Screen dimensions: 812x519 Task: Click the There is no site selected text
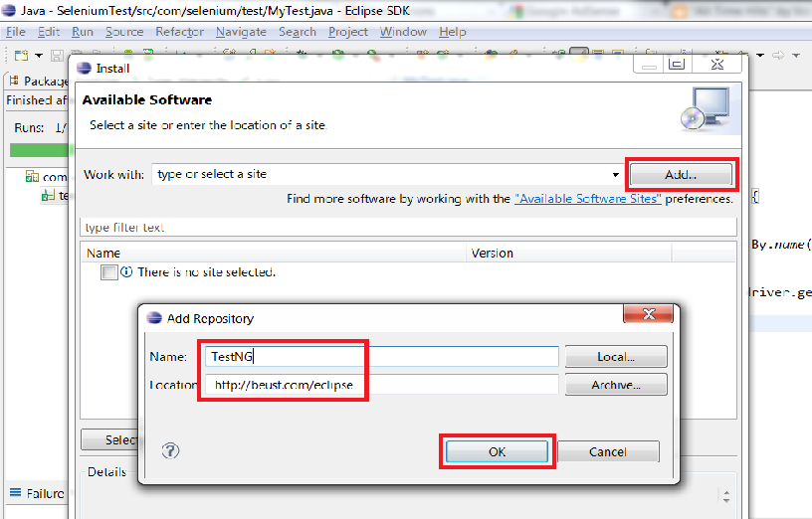[206, 272]
